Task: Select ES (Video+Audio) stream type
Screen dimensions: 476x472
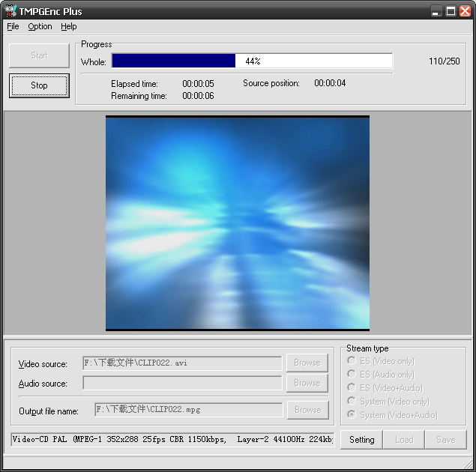Action: [x=385, y=388]
